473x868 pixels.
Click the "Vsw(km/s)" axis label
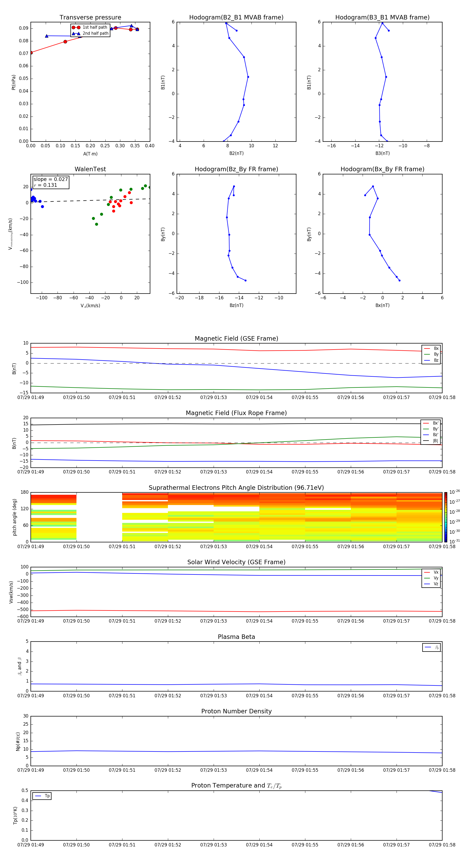11,592
